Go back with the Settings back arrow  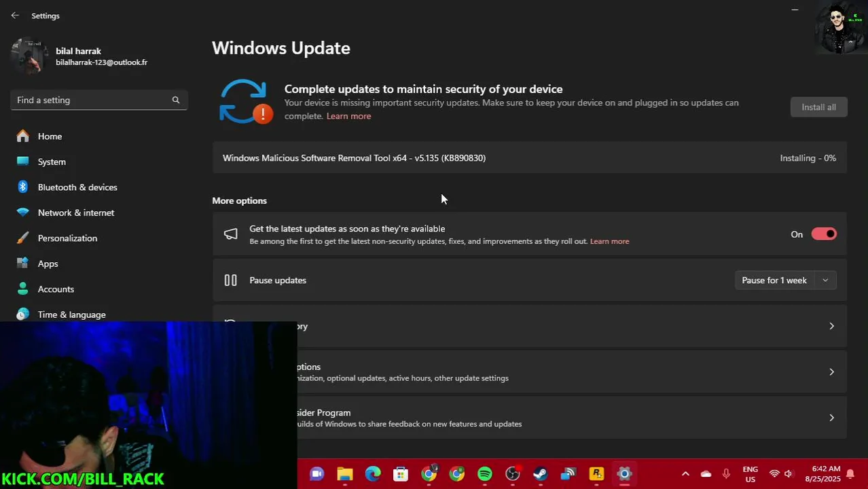15,16
